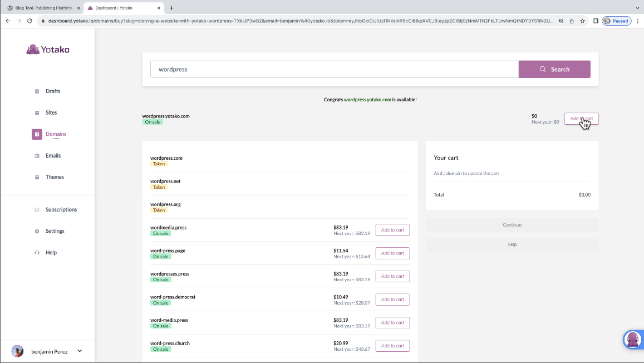The height and width of the screenshot is (363, 644).
Task: Click the Help headset icon
Action: (x=37, y=253)
